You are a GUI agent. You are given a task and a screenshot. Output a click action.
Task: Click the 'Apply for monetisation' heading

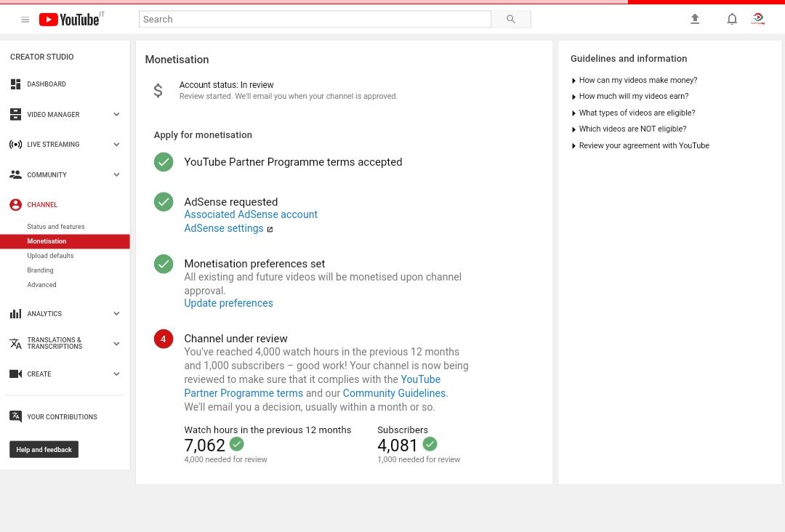(x=203, y=135)
